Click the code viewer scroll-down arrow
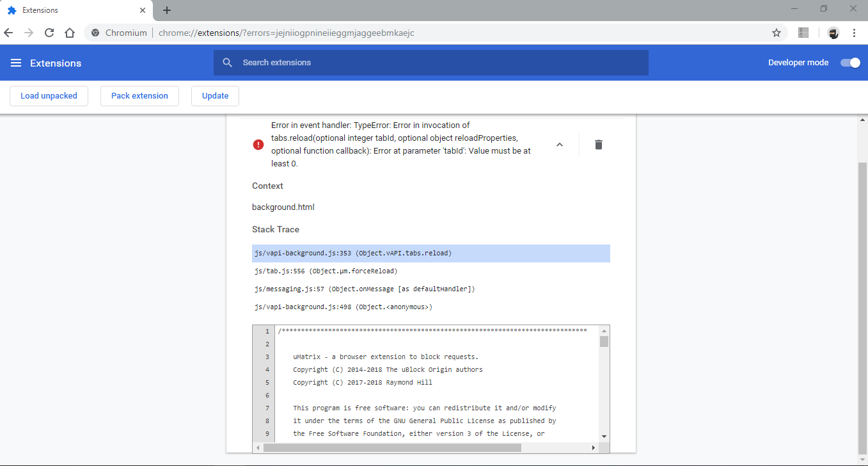The width and height of the screenshot is (868, 466). (604, 437)
